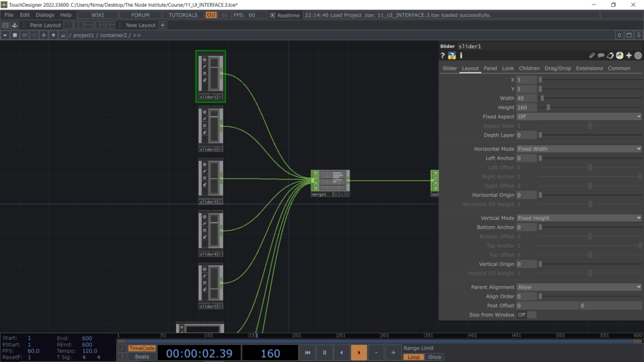Click the Python language icon in parameters
This screenshot has height=362, width=644.
tap(619, 55)
